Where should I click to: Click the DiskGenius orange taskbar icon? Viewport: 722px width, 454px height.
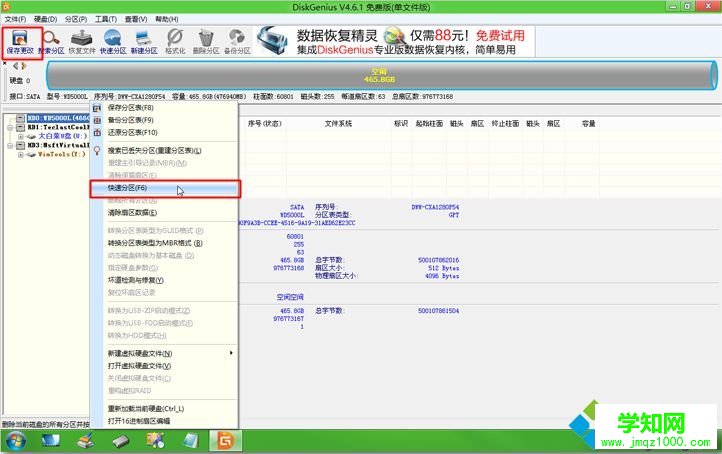(x=226, y=441)
